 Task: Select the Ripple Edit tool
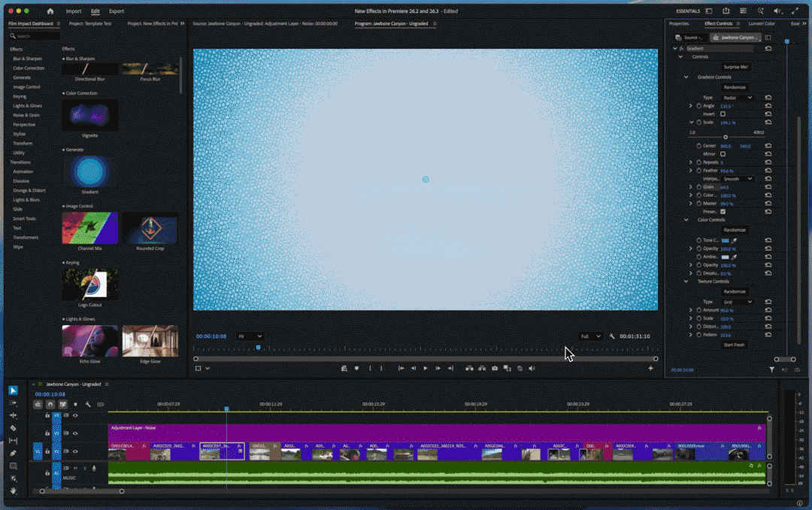13,415
